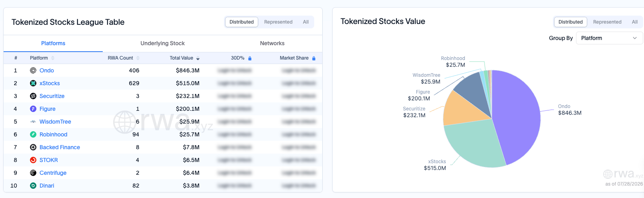644x198 pixels.
Task: Select Represented in League Table toggle
Action: pos(278,22)
